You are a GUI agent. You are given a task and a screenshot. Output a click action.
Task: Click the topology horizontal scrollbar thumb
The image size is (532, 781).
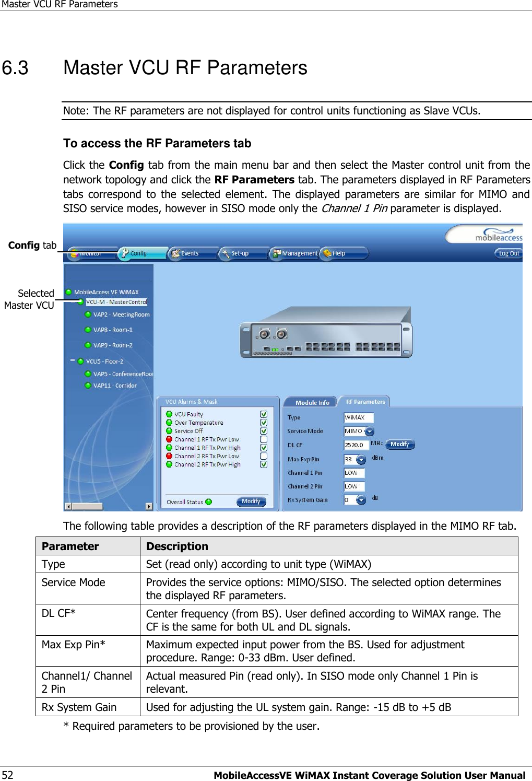pos(88,506)
